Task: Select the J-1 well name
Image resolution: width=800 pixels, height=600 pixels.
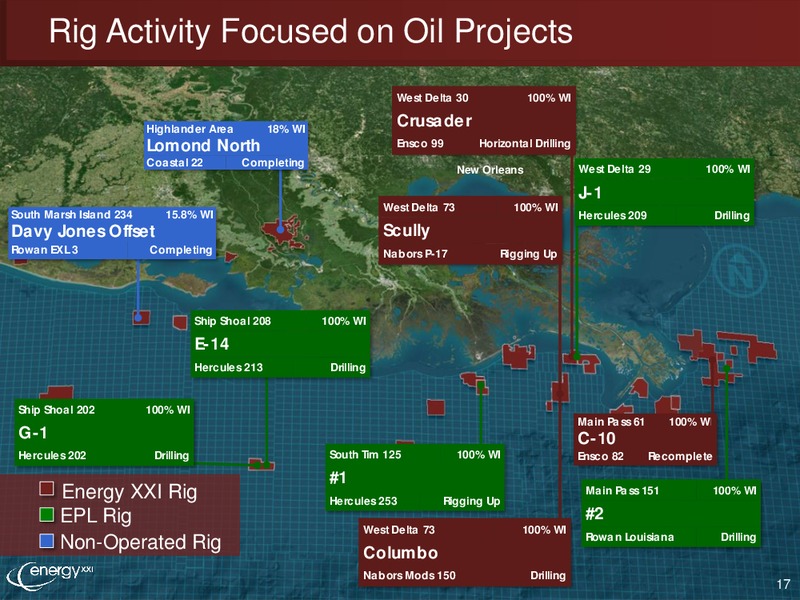Action: 590,193
